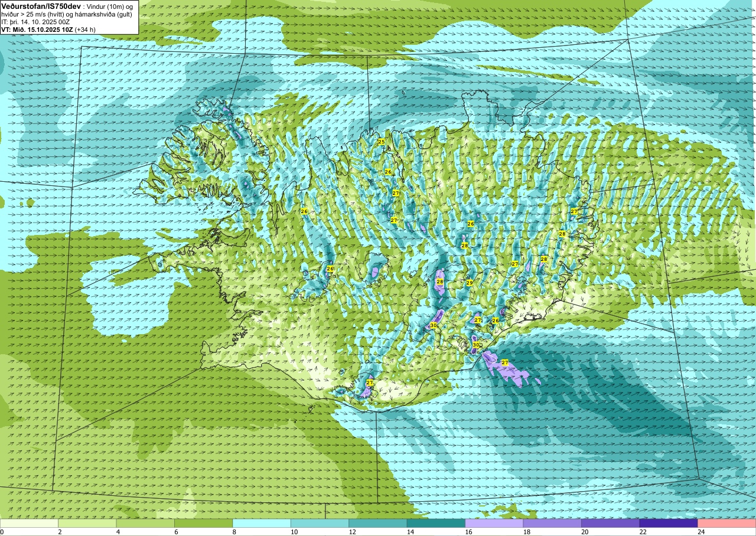Screen dimensions: 756x536
Task: Click the yellow gust label '25'
Action: [381, 142]
